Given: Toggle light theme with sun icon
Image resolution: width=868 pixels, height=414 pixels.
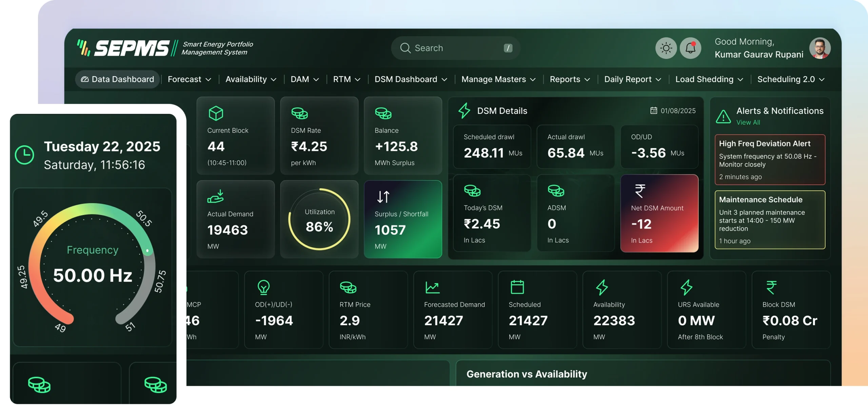Looking at the screenshot, I should pos(666,48).
